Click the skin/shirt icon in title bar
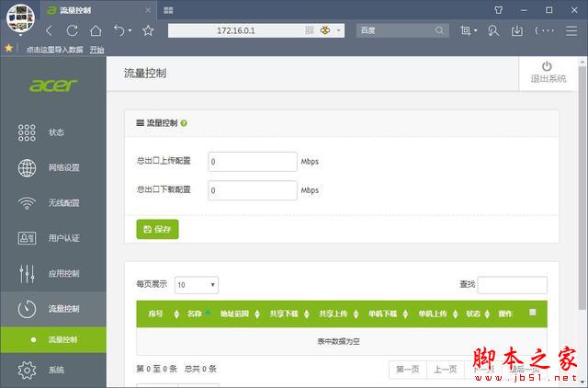This screenshot has height=388, width=588. (498, 10)
